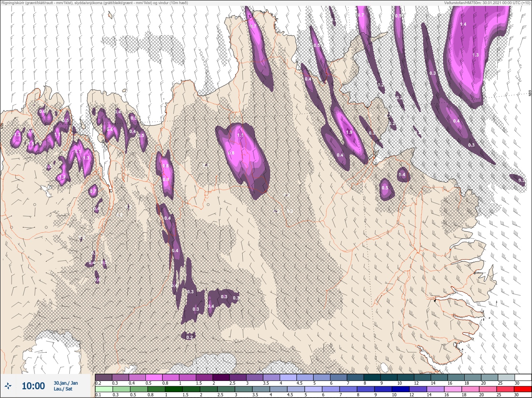Pick the white upper-scale swatch after 30
Image resolution: width=532 pixels, height=398 pixels.
coord(524,377)
